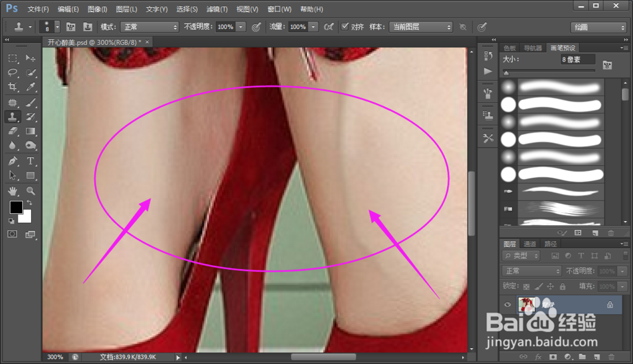
Task: Open the 模式 blend mode dropdown
Action: point(150,27)
